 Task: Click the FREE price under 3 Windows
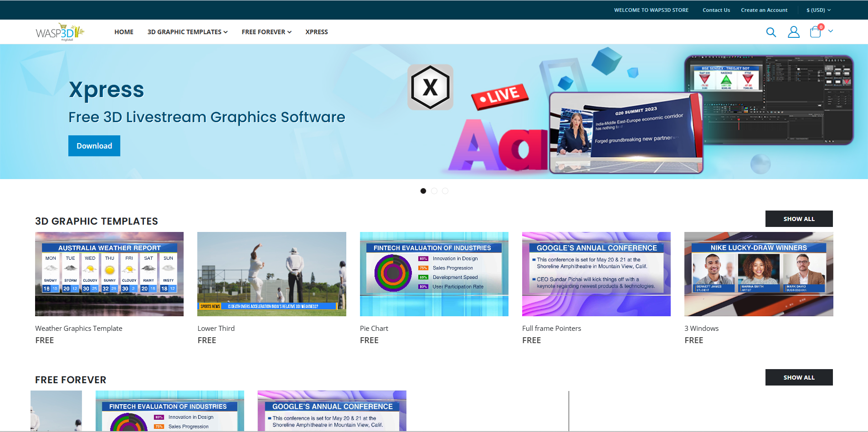pos(694,340)
